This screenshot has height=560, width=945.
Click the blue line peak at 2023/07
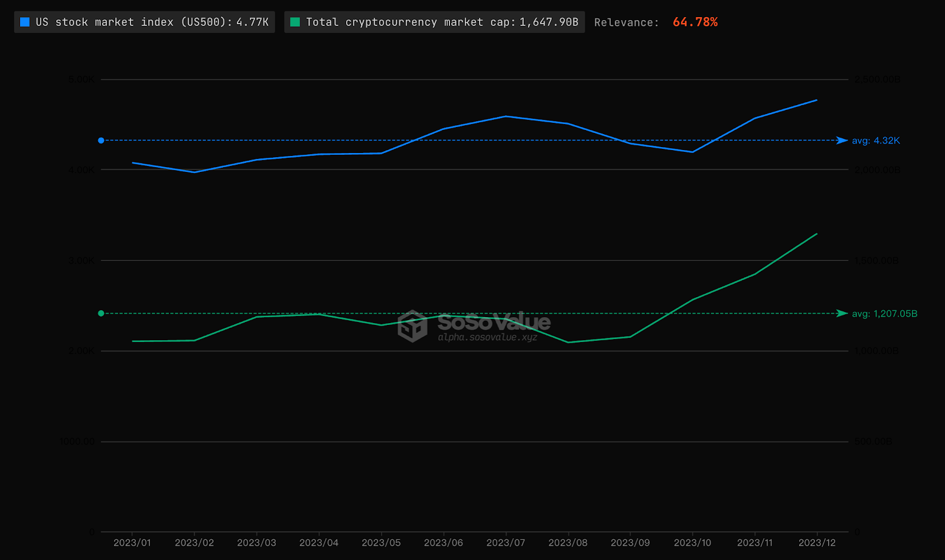coord(506,116)
